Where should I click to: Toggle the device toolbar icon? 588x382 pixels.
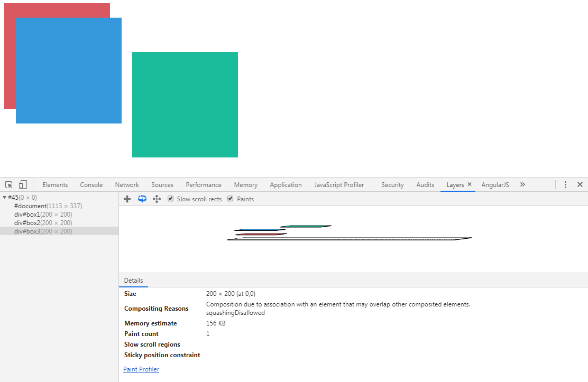click(x=23, y=184)
